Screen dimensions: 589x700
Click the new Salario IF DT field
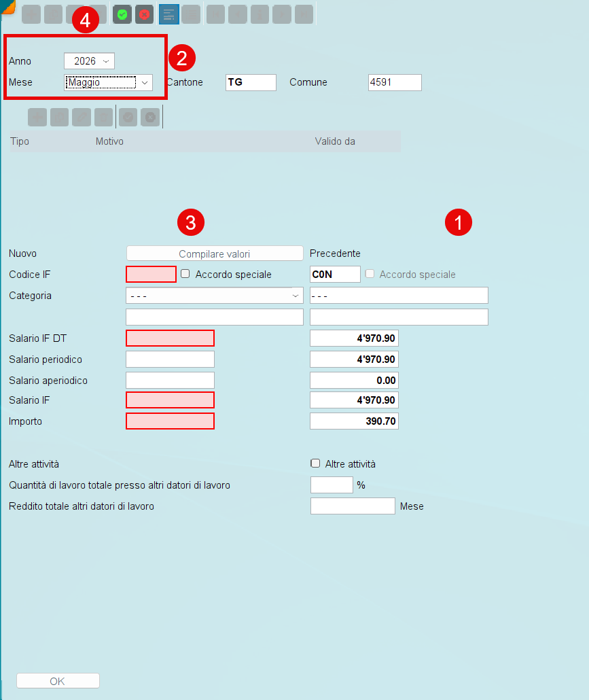coord(170,338)
